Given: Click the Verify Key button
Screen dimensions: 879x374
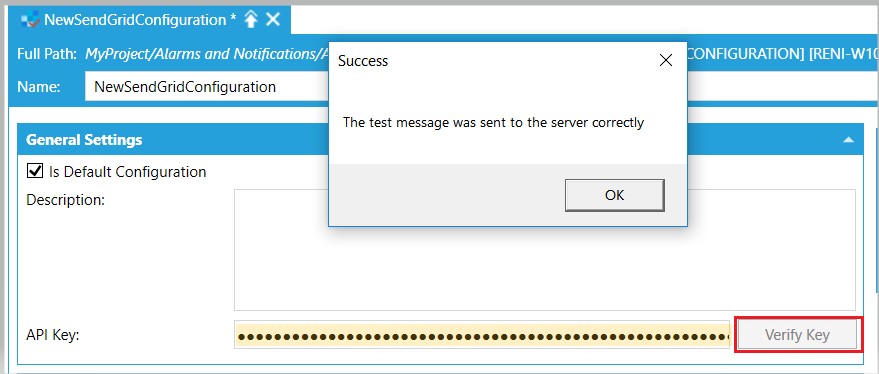Looking at the screenshot, I should [x=797, y=335].
